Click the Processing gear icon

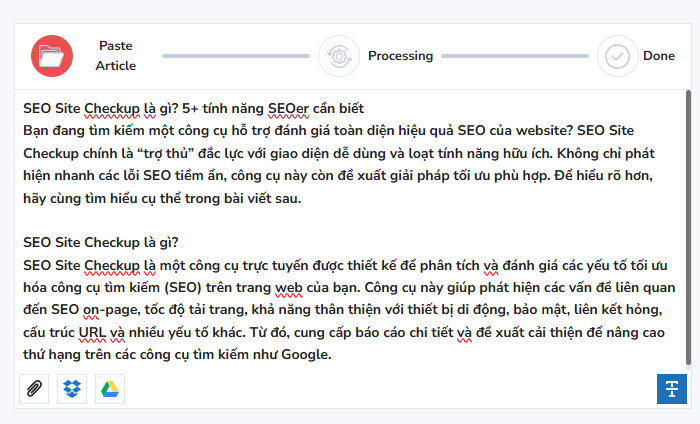(x=339, y=56)
